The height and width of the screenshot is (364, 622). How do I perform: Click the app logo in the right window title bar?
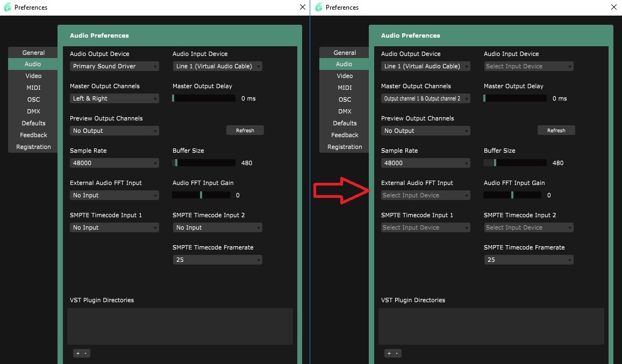pos(319,8)
